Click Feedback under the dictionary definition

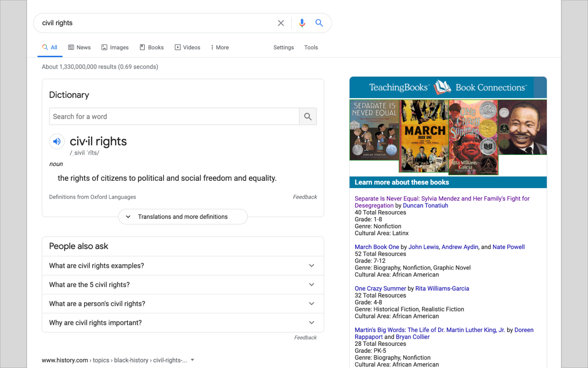point(305,197)
